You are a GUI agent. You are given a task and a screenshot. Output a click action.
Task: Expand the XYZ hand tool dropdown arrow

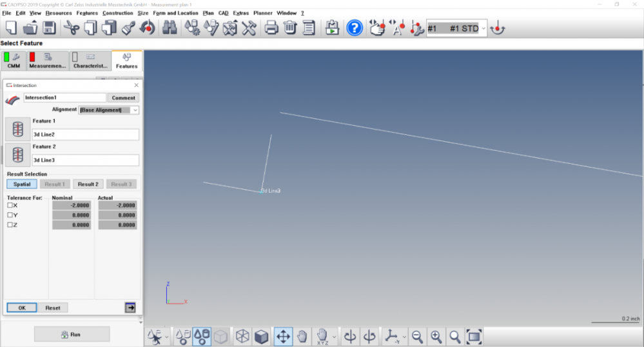coord(334,337)
